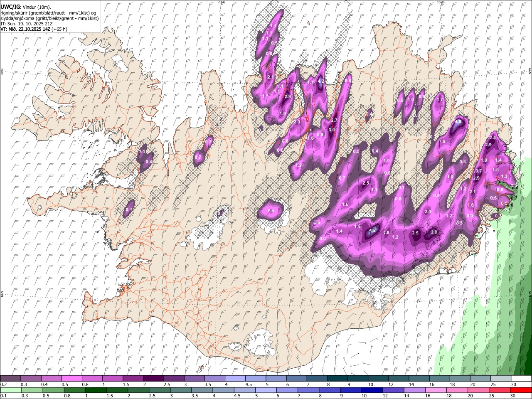
Task: Click the '2.4' precipitation value near the east coast
Action: (493, 138)
